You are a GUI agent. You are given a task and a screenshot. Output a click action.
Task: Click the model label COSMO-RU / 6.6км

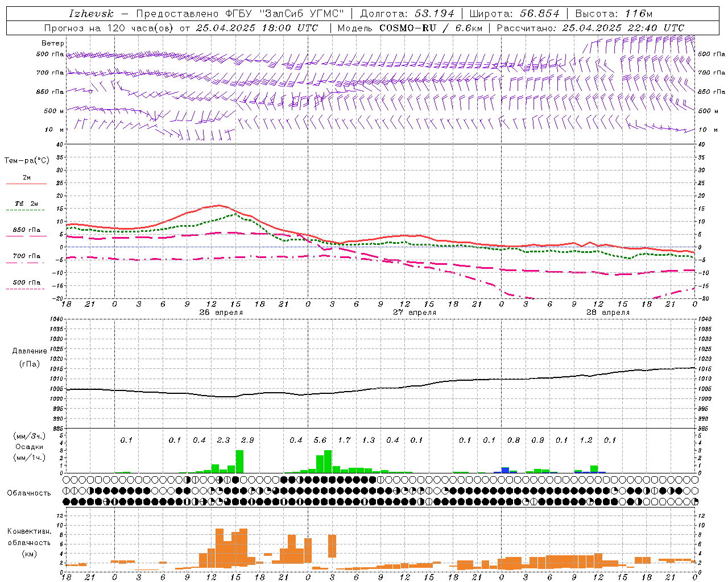(x=431, y=28)
